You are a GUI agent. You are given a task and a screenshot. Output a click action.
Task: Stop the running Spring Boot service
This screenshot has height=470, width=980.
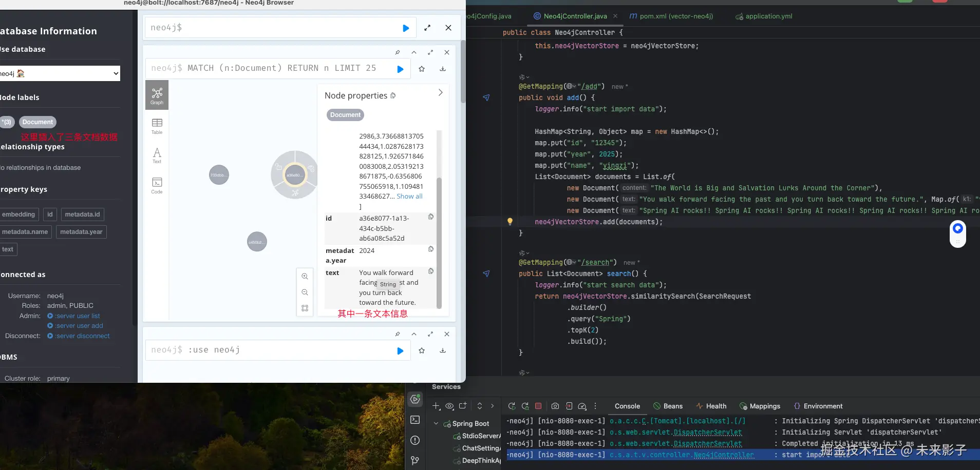538,406
